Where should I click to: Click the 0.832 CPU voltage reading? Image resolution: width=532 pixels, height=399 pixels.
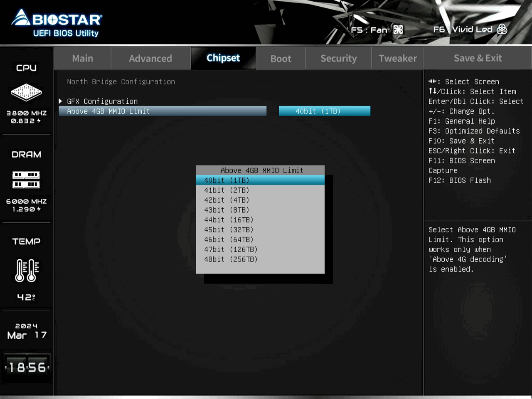(x=26, y=121)
